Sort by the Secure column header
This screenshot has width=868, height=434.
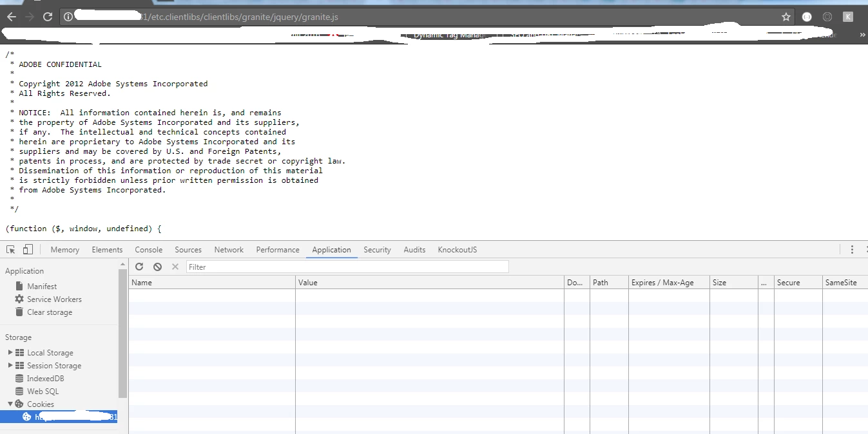pyautogui.click(x=798, y=282)
